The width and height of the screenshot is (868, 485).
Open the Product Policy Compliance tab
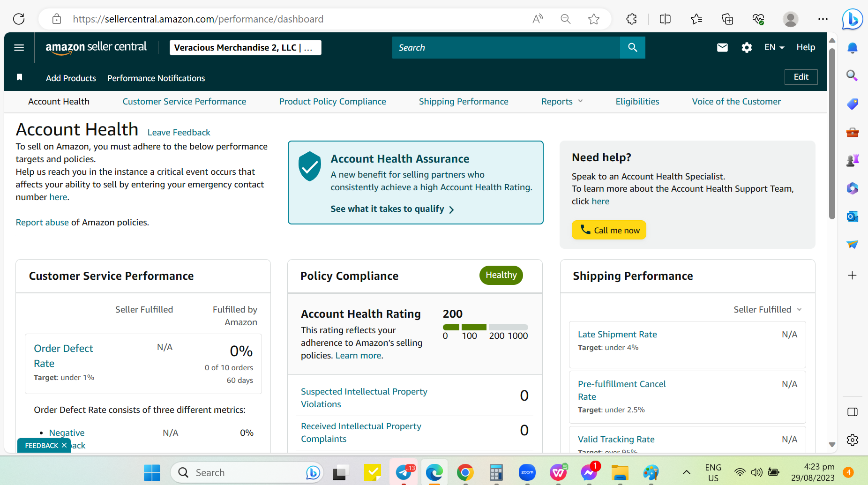[x=333, y=101]
